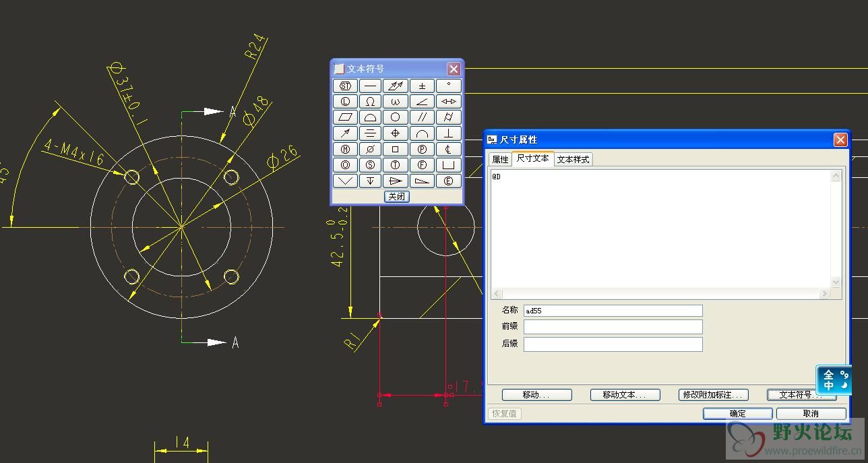Select the 4-M4x16 annotation
The image size is (868, 463).
pyautogui.click(x=73, y=153)
